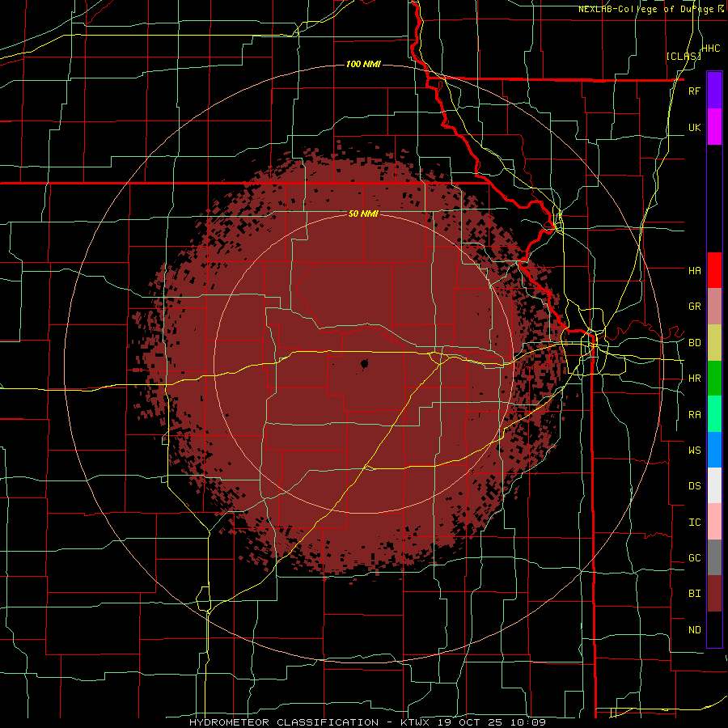The height and width of the screenshot is (728, 728).
Task: Click the IC light pink legend swatch
Action: pos(714,522)
